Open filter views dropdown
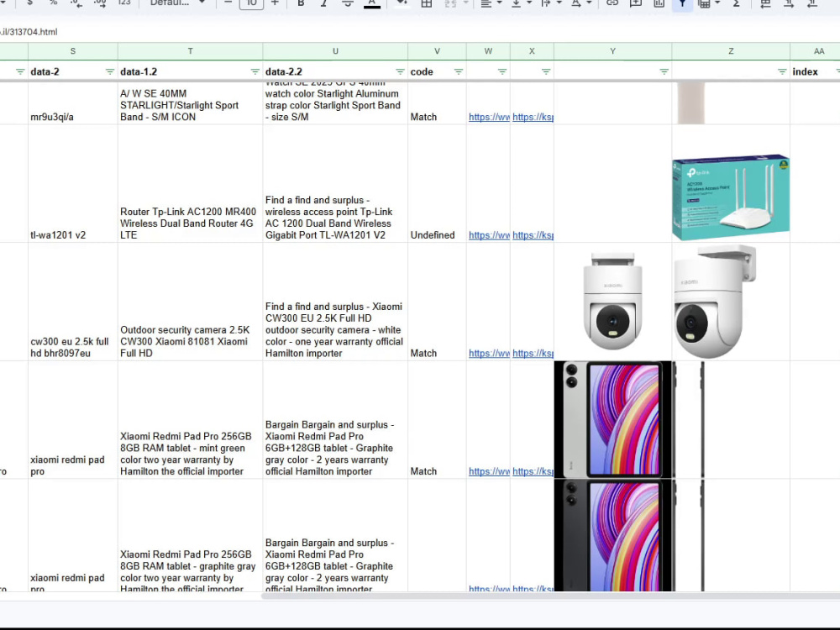840x630 pixels. pyautogui.click(x=709, y=3)
